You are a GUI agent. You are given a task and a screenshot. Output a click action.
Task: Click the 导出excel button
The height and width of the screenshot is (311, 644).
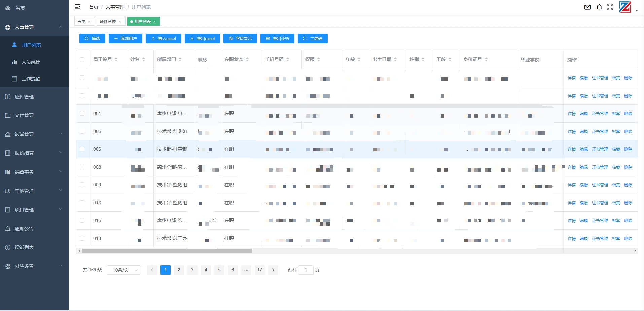[x=202, y=39]
